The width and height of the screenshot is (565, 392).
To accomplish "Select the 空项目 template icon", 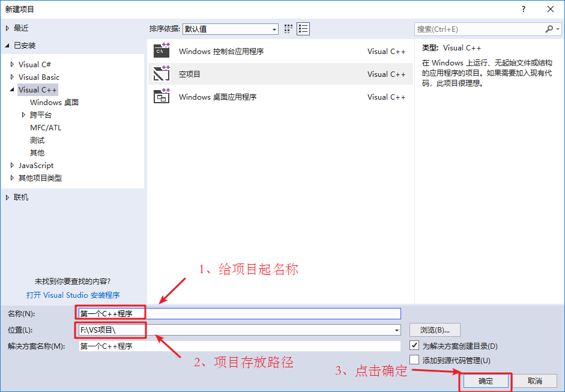I will coord(162,73).
